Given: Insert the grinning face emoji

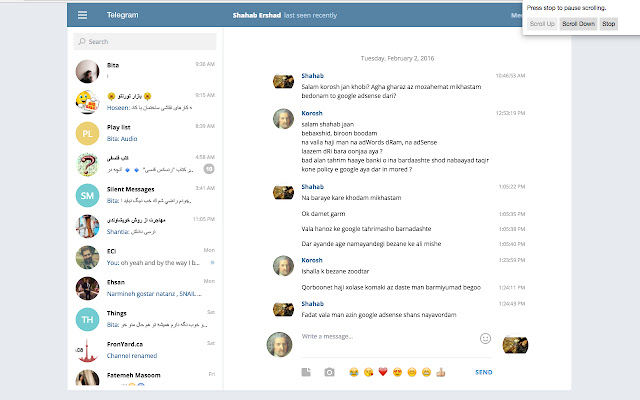Looking at the screenshot, I should [x=426, y=372].
